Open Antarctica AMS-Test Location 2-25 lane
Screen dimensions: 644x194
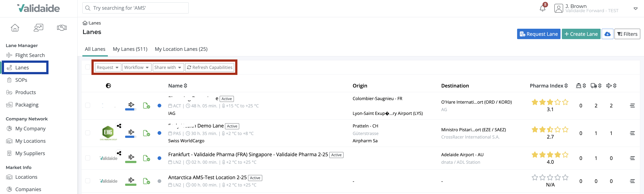pos(207,178)
